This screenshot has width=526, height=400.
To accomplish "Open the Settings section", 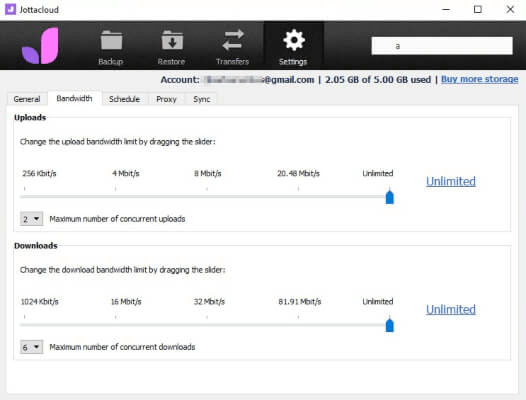I will click(293, 46).
